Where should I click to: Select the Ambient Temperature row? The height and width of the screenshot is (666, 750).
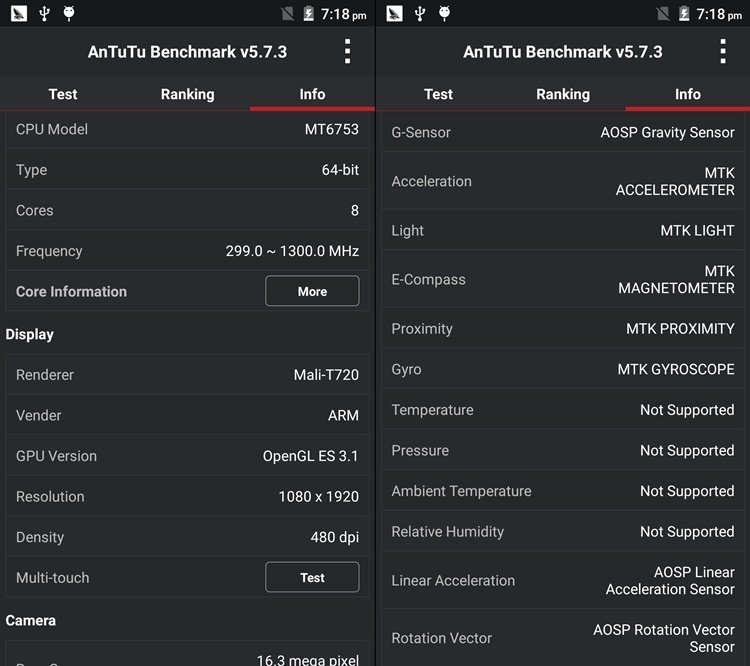tap(562, 491)
